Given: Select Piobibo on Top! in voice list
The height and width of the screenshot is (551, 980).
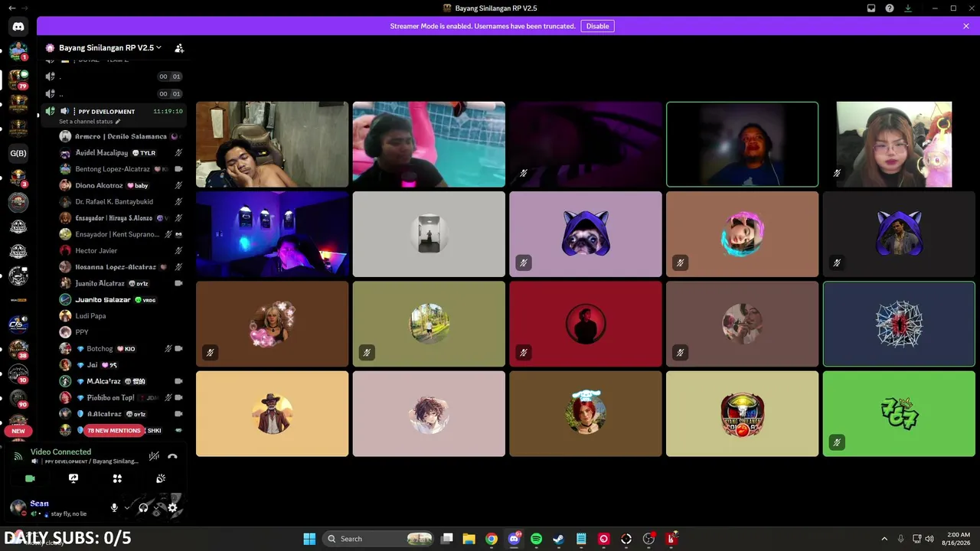Looking at the screenshot, I should coord(122,398).
